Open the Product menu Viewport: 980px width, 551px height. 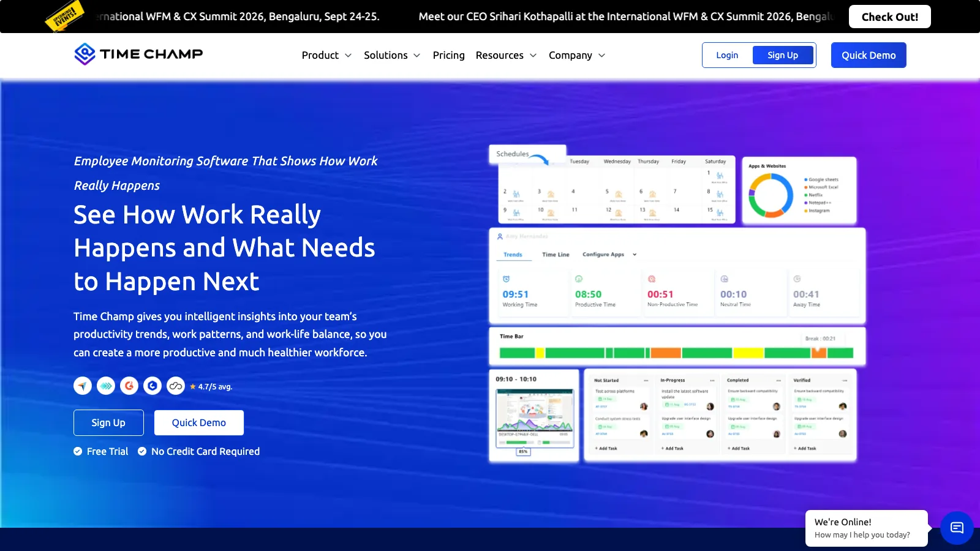[x=326, y=55]
